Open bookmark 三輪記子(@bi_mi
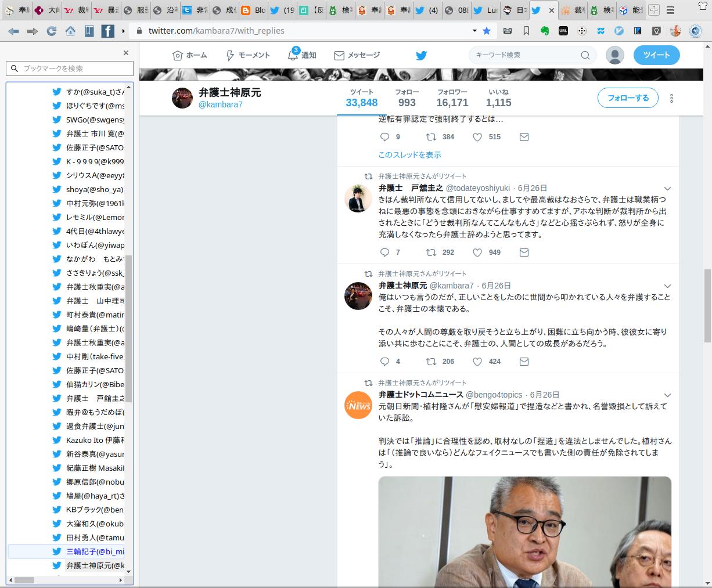The width and height of the screenshot is (712, 588). tap(95, 551)
